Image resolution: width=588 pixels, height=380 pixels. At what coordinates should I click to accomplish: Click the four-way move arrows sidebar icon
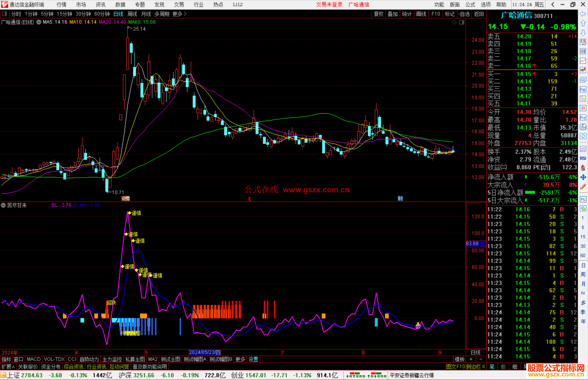point(583,177)
